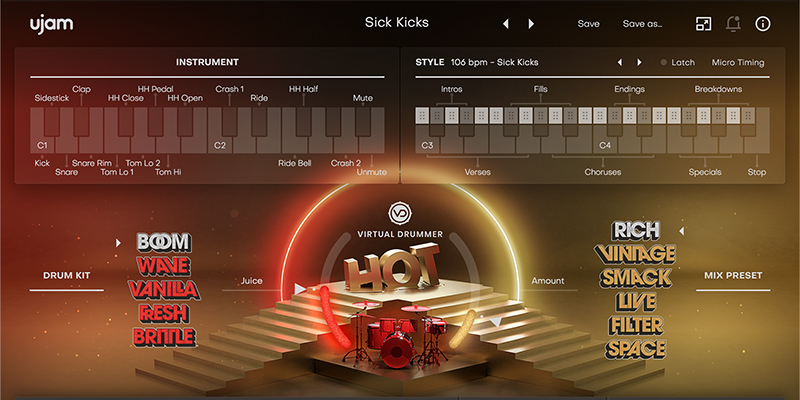
Task: Click the Verses label
Action: [x=478, y=172]
